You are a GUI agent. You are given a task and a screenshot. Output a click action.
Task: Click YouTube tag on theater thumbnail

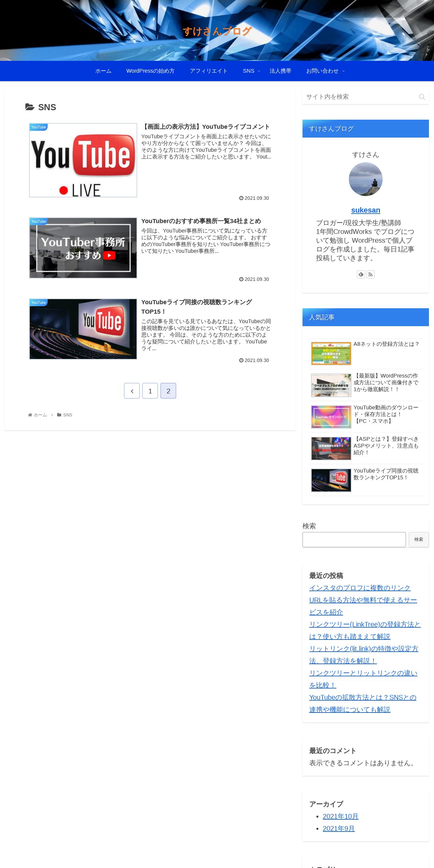tap(39, 303)
